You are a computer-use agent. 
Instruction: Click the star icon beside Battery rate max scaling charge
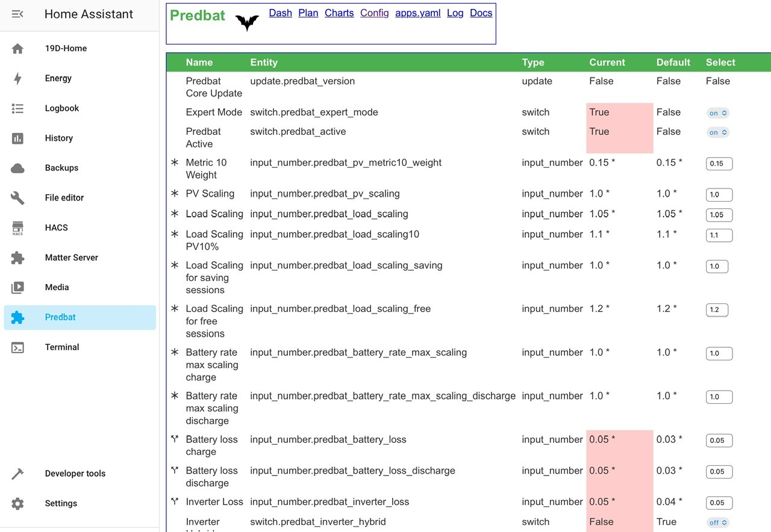coord(175,352)
